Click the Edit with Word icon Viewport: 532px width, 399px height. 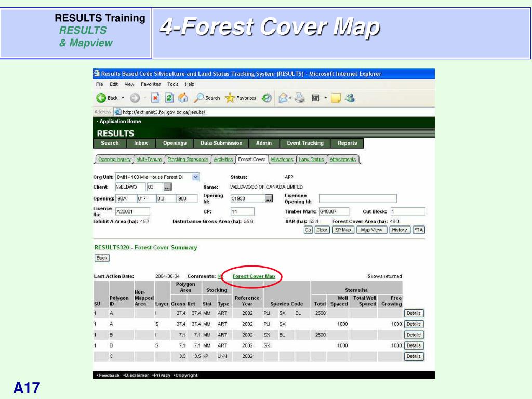[315, 98]
